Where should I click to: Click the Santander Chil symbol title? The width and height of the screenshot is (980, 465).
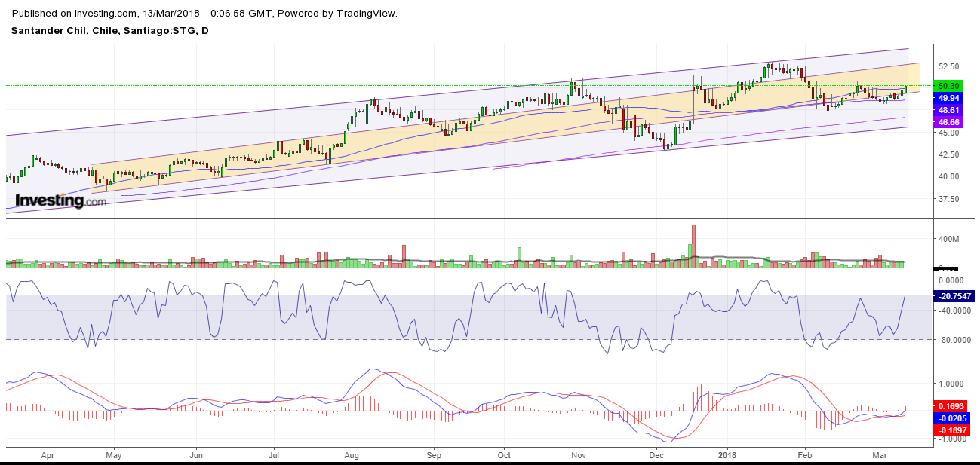[x=110, y=30]
